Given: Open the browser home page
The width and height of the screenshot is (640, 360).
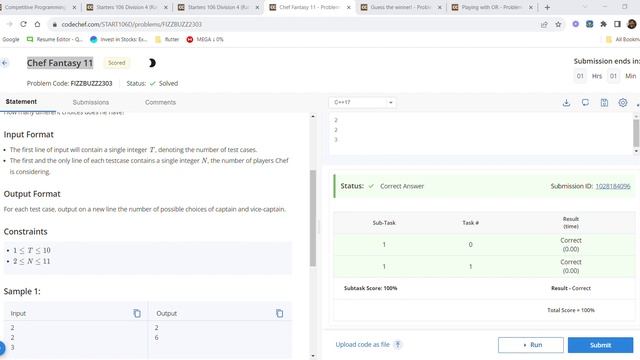Looking at the screenshot, I should click(x=37, y=24).
